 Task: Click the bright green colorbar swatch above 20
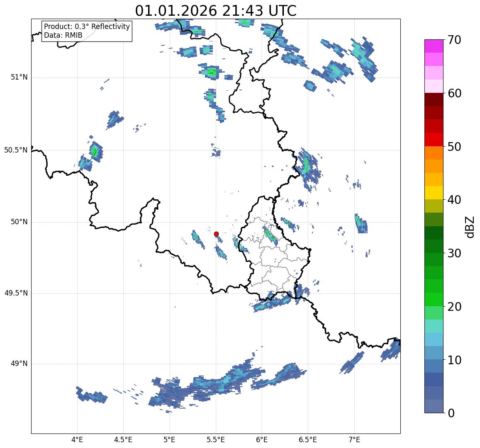click(x=434, y=300)
